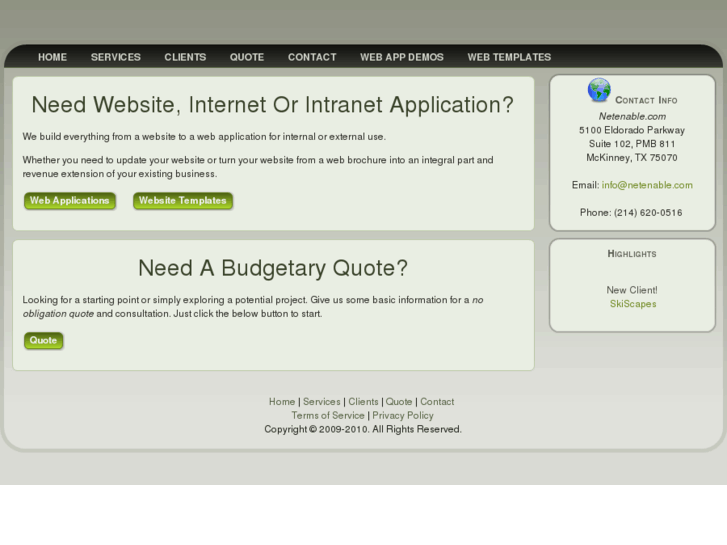Open the Home navigation menu item
The height and width of the screenshot is (545, 727).
[x=52, y=57]
